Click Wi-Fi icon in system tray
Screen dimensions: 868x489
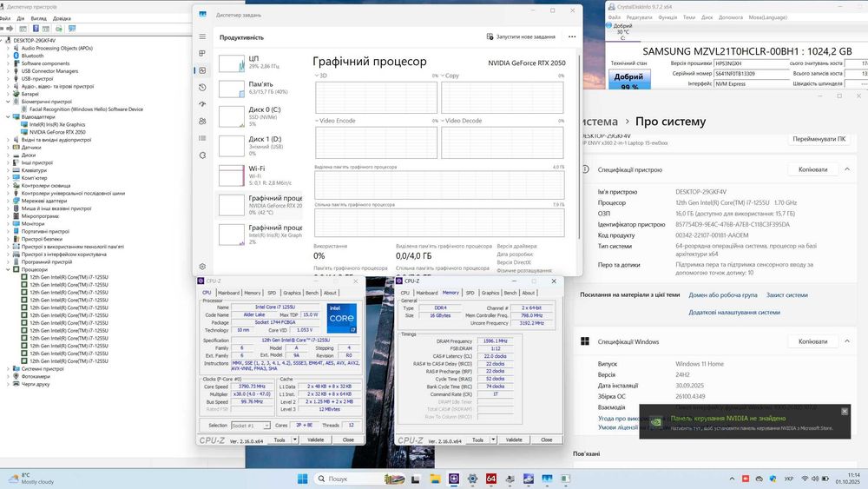click(x=805, y=479)
